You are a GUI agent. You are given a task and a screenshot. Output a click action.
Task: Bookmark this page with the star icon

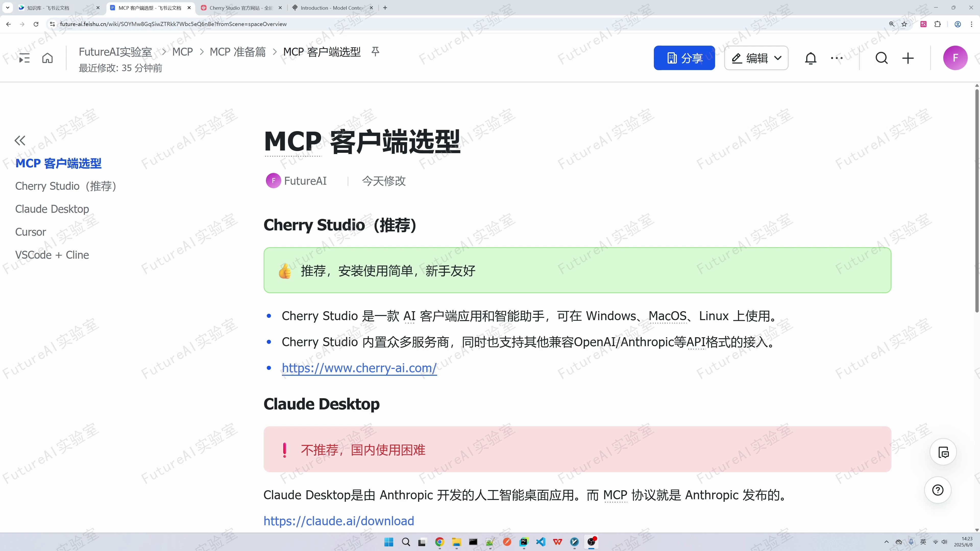[x=904, y=23]
